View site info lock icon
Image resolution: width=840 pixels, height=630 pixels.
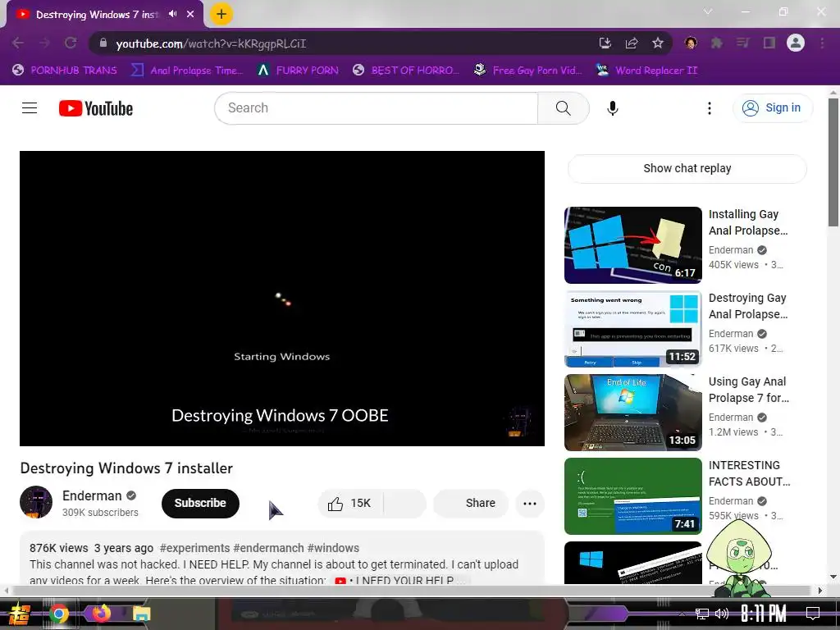(x=103, y=43)
